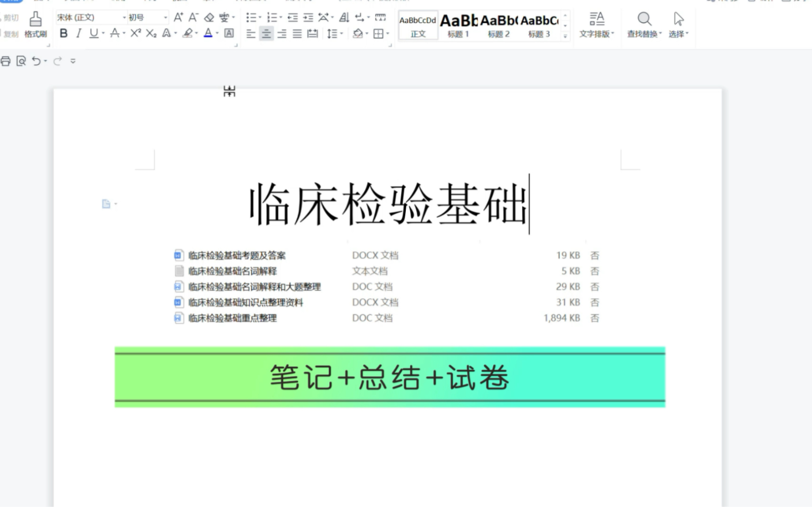Apply distributed alignment
Image resolution: width=812 pixels, height=507 pixels.
(x=312, y=34)
